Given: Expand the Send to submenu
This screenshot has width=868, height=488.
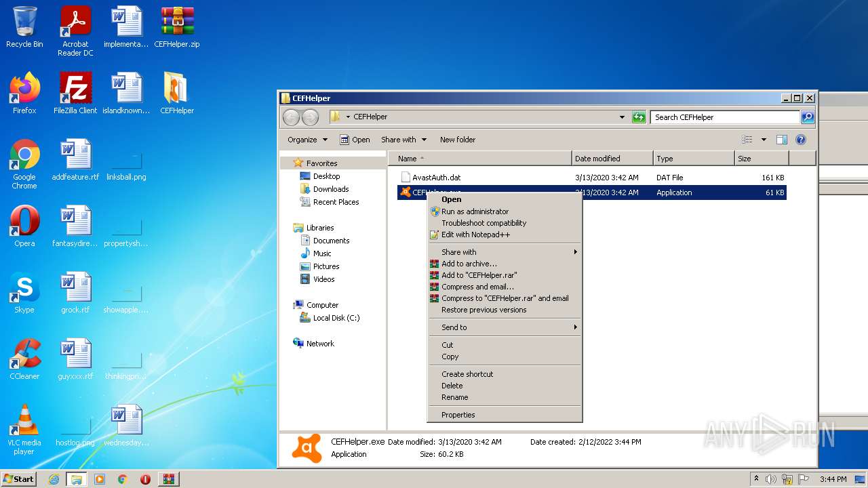Looking at the screenshot, I should (x=505, y=327).
